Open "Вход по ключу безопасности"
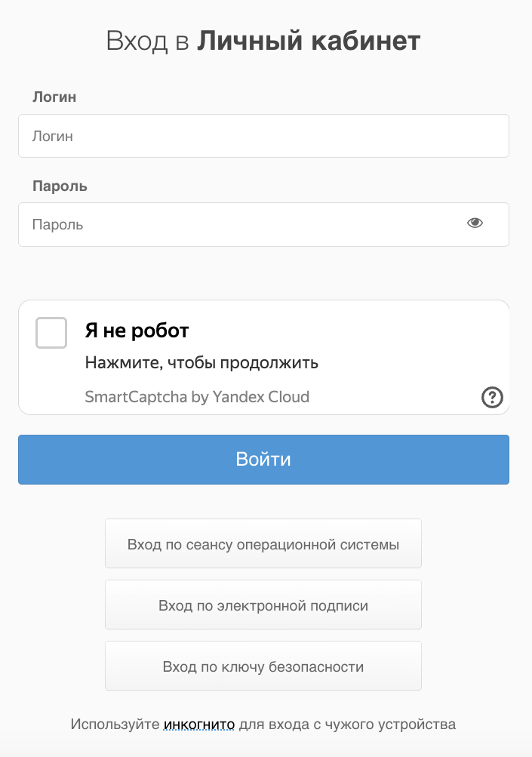The width and height of the screenshot is (532, 757). pyautogui.click(x=263, y=666)
